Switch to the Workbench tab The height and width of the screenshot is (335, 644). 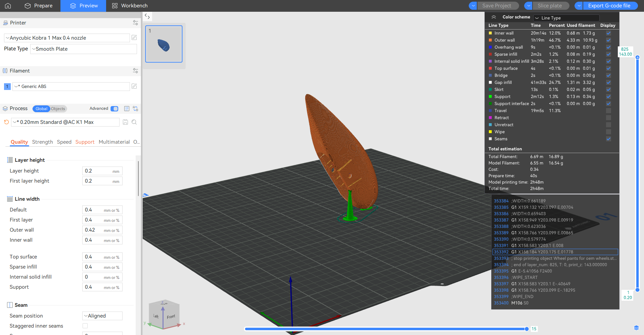tap(130, 6)
